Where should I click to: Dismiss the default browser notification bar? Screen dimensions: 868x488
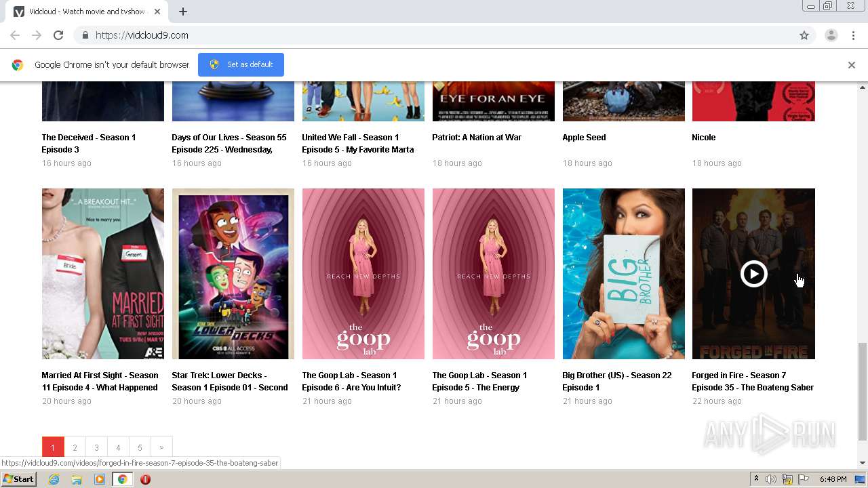851,65
